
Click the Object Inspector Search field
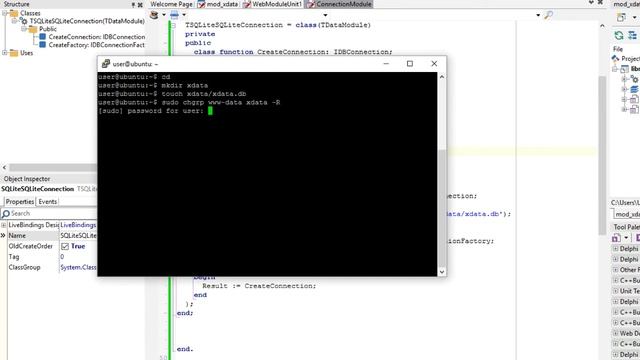click(49, 213)
